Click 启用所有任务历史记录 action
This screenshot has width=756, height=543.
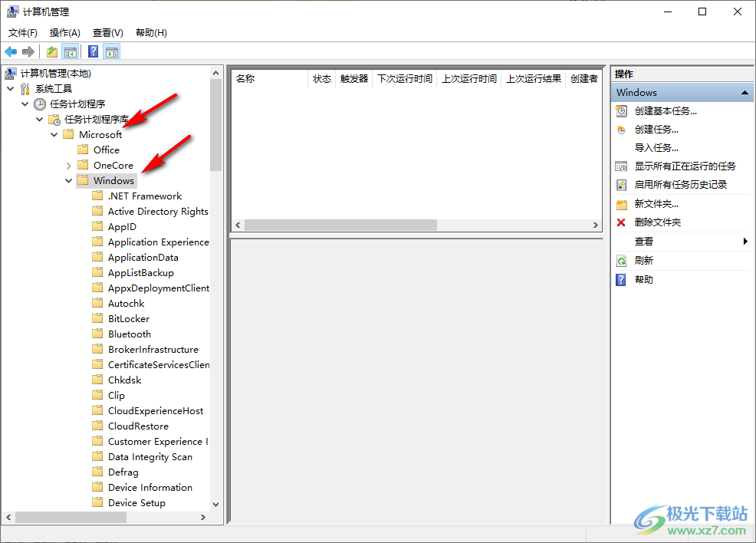[680, 185]
